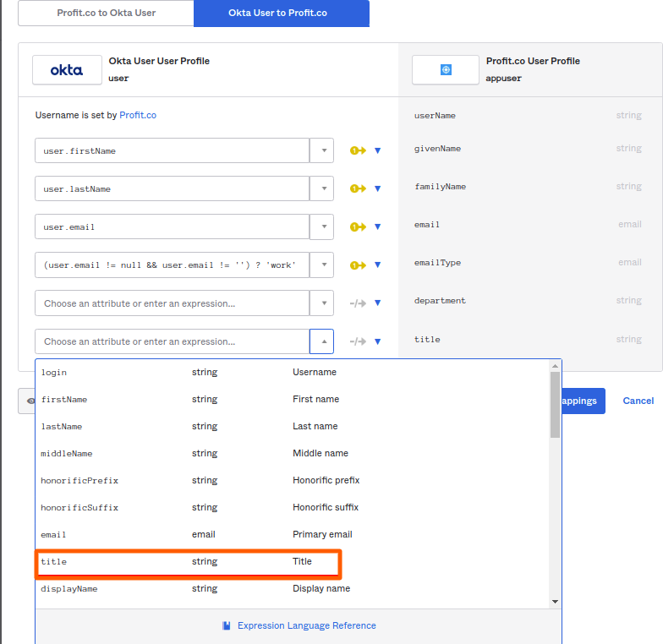This screenshot has height=644, width=663.
Task: Click the attribute list scrollbar down arrow
Action: [x=555, y=601]
